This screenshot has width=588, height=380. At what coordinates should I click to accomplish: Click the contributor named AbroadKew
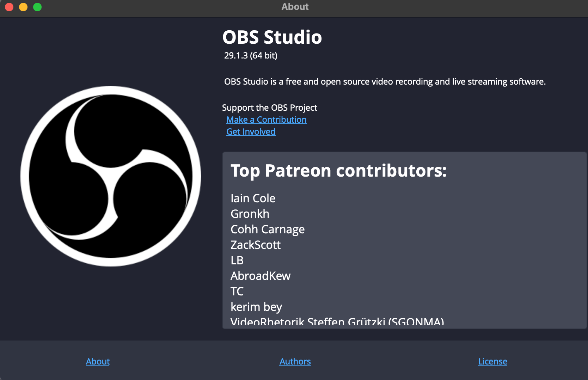tap(260, 276)
